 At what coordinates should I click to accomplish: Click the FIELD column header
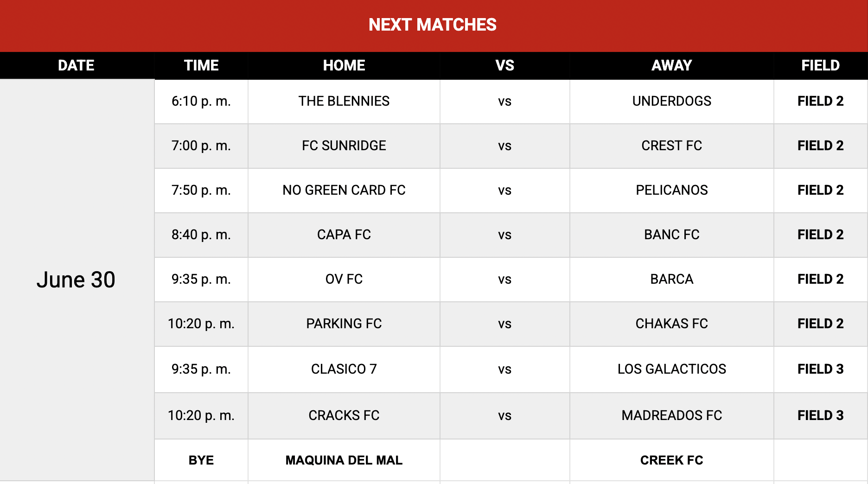point(821,65)
